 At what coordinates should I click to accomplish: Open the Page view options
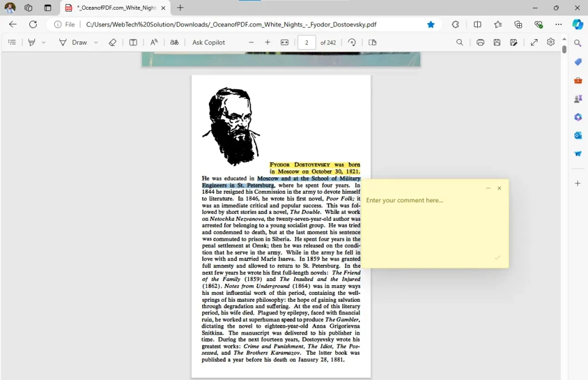372,43
